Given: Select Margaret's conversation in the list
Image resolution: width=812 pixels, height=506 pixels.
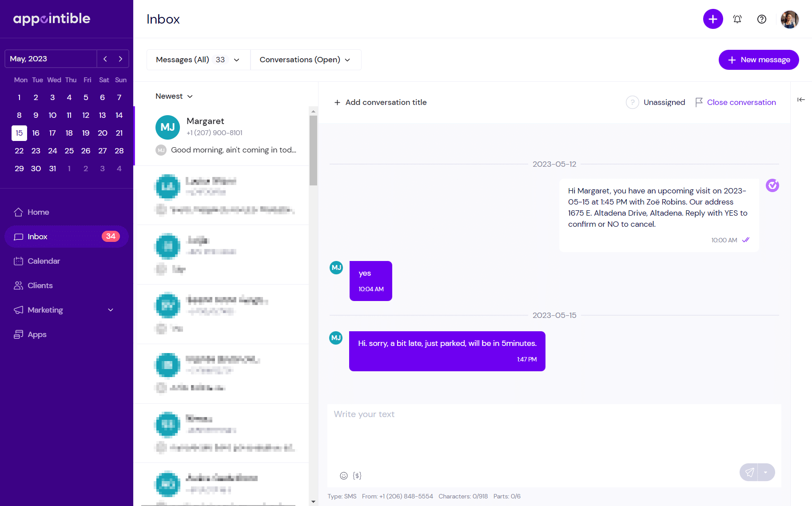Looking at the screenshot, I should [x=222, y=133].
